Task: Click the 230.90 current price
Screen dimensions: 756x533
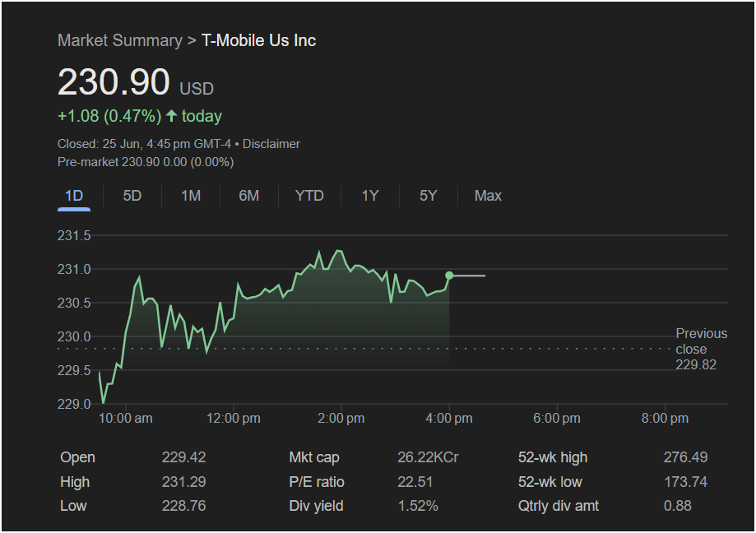Action: tap(114, 81)
